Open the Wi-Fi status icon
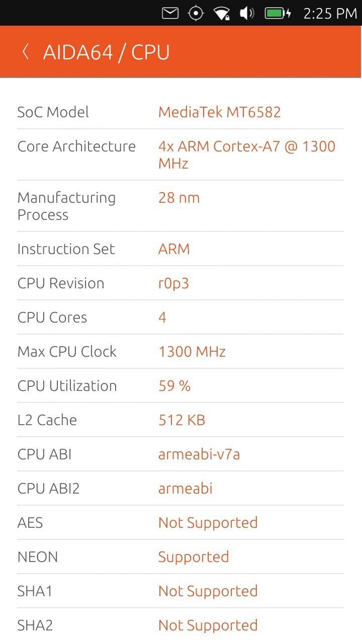362x644 pixels. coord(222,13)
